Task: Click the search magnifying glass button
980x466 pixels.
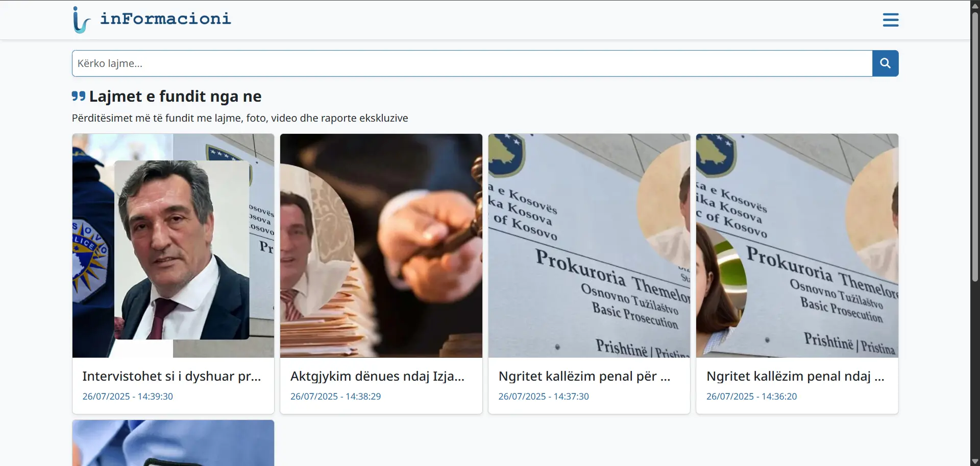Action: [x=885, y=63]
